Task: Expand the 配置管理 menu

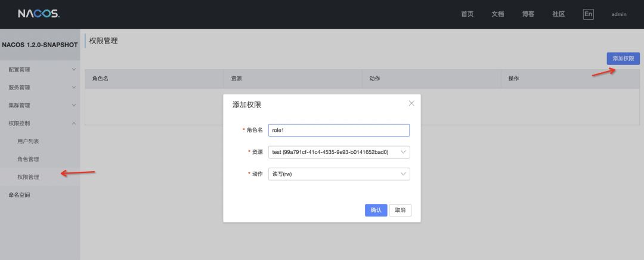Action: (40, 70)
